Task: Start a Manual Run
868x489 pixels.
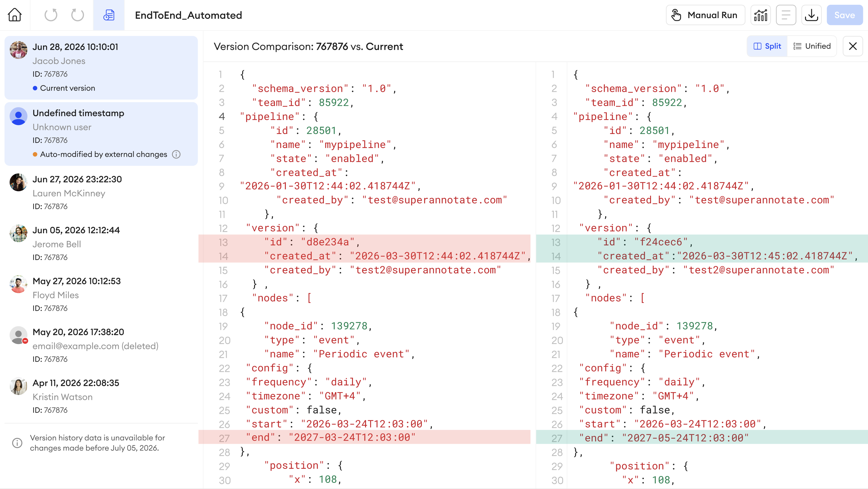Action: coord(705,15)
